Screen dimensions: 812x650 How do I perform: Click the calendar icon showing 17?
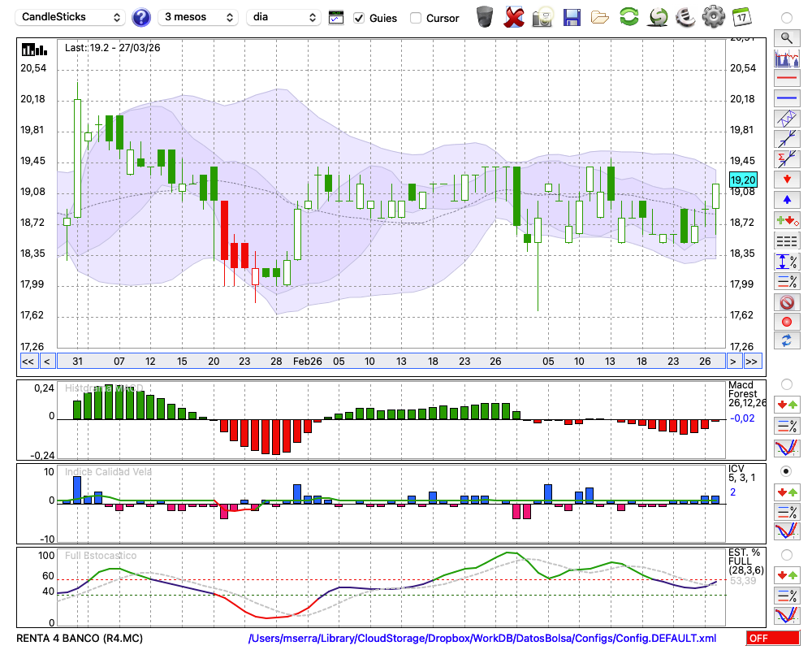(x=741, y=16)
